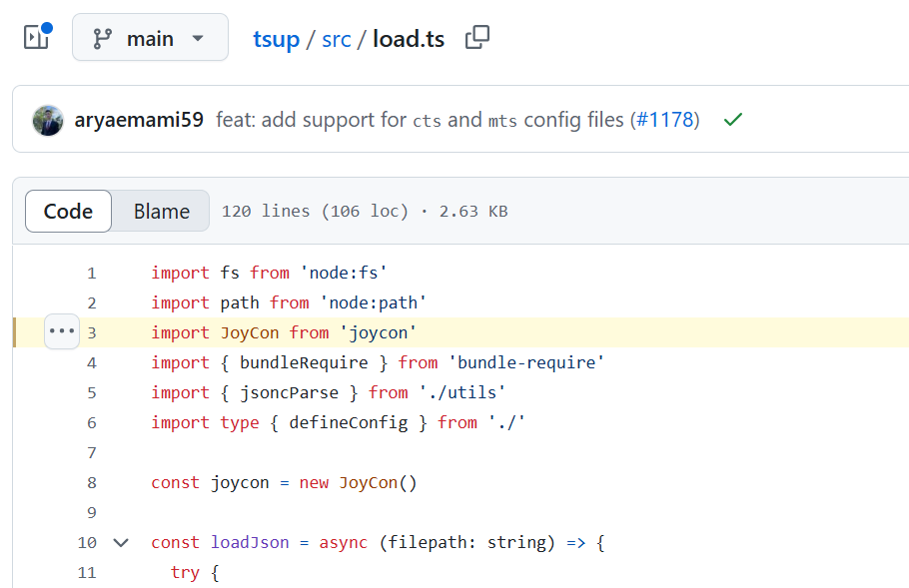This screenshot has height=588, width=909.
Task: Open the tsup repository breadcrumb link
Action: [276, 39]
